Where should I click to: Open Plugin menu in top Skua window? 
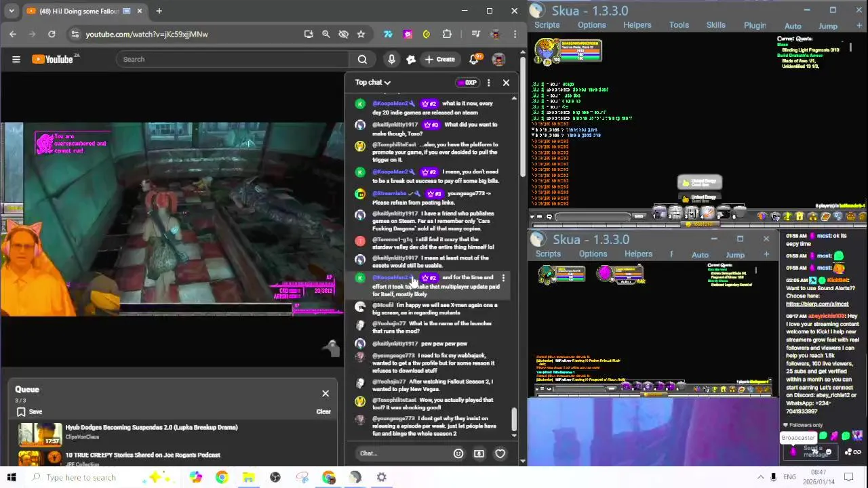(755, 25)
